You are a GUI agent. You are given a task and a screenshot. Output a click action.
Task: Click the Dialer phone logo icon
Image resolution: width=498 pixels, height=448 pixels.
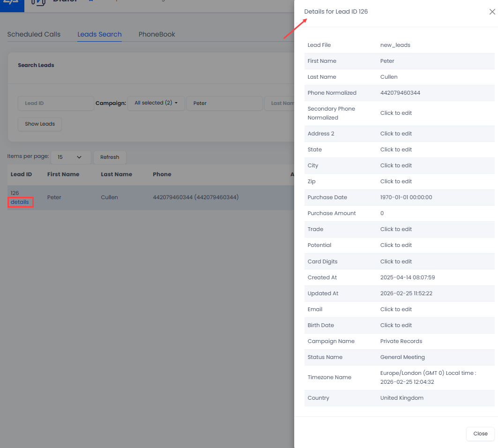[x=38, y=2]
